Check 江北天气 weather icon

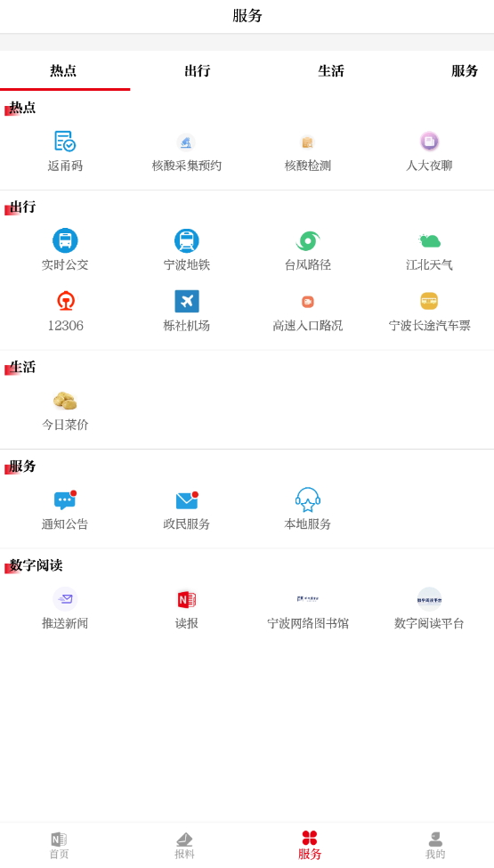(x=429, y=240)
